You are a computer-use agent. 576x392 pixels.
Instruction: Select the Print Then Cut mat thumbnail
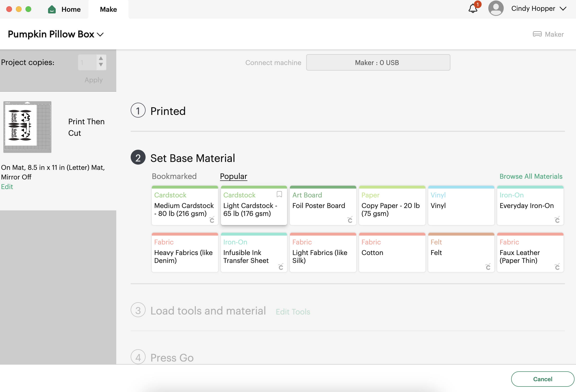27,127
